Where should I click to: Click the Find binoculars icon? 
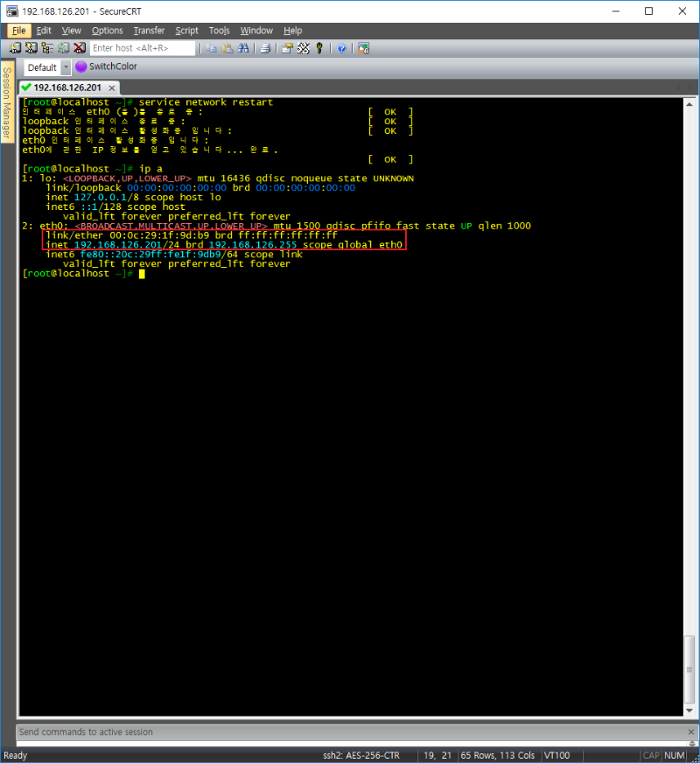244,48
